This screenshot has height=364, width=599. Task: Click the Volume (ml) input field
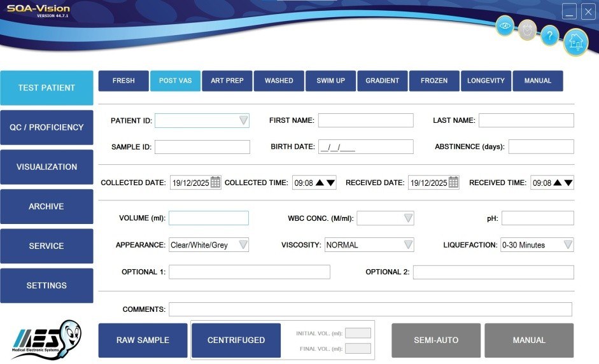tap(208, 218)
